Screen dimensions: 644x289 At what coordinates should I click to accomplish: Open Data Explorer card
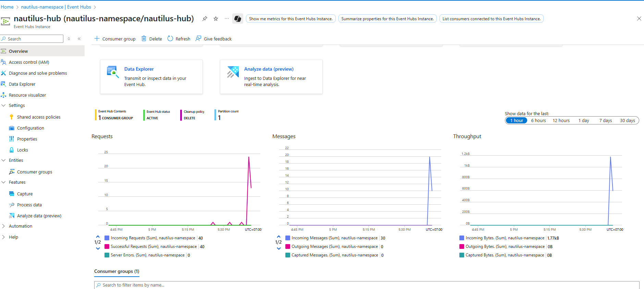139,69
